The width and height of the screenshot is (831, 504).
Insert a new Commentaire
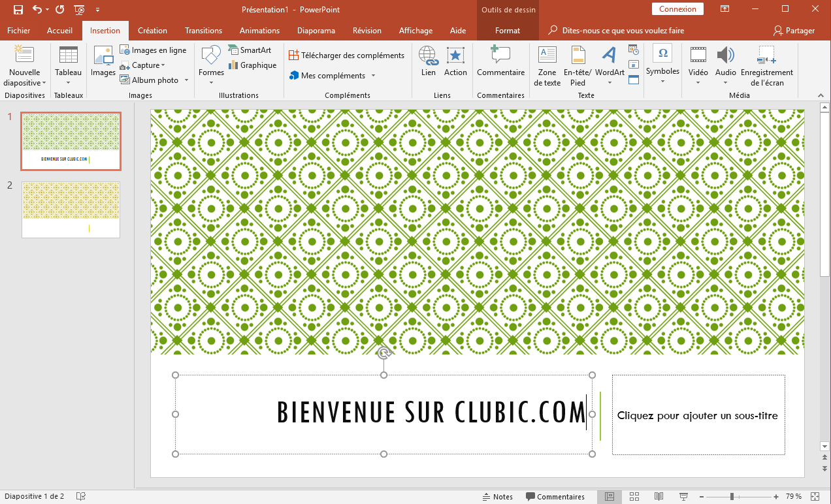tap(500, 61)
